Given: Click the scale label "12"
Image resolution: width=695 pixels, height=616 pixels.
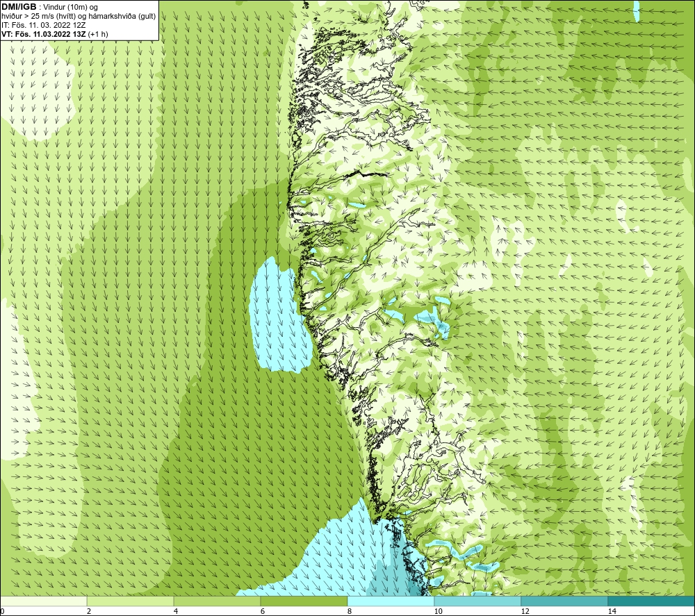Looking at the screenshot, I should point(525,611).
